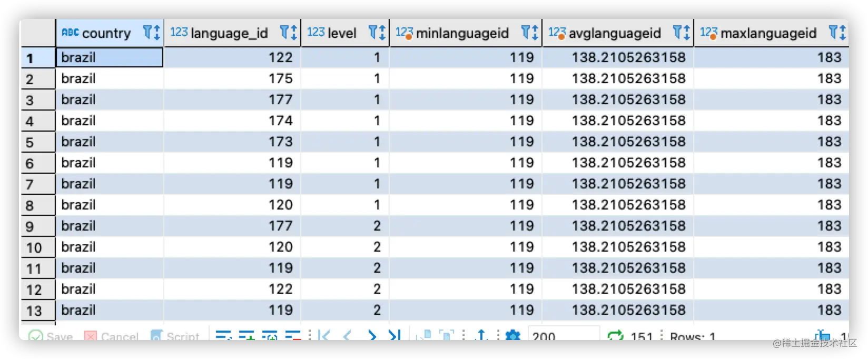Select the maxlanguageid column header
The width and height of the screenshot is (868, 359).
pyautogui.click(x=771, y=33)
